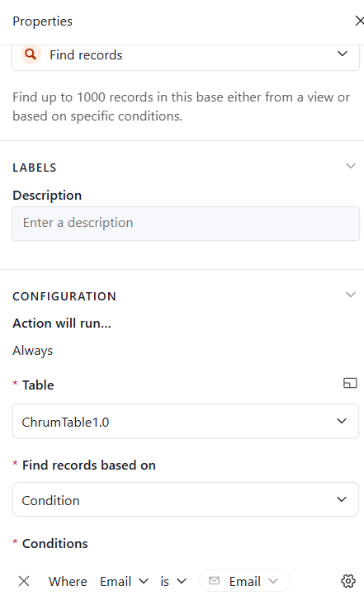Image resolution: width=364 pixels, height=600 pixels.
Task: Close the Properties panel
Action: (x=359, y=21)
